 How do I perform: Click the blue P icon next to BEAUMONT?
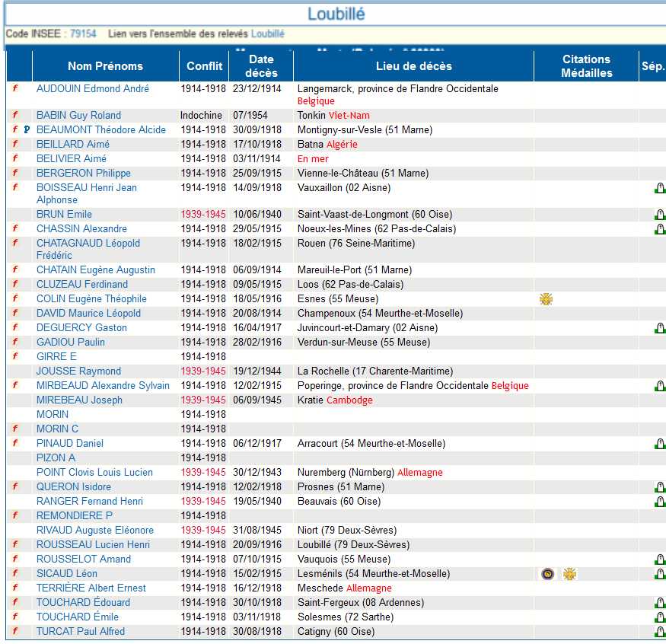[x=27, y=130]
